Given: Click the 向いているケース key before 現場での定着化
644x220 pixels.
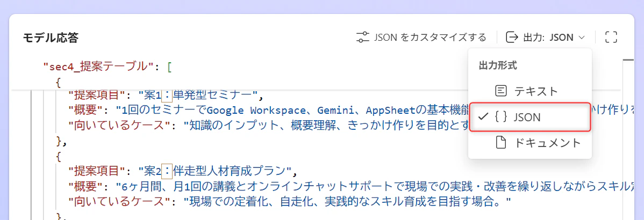Looking at the screenshot, I should tap(119, 201).
